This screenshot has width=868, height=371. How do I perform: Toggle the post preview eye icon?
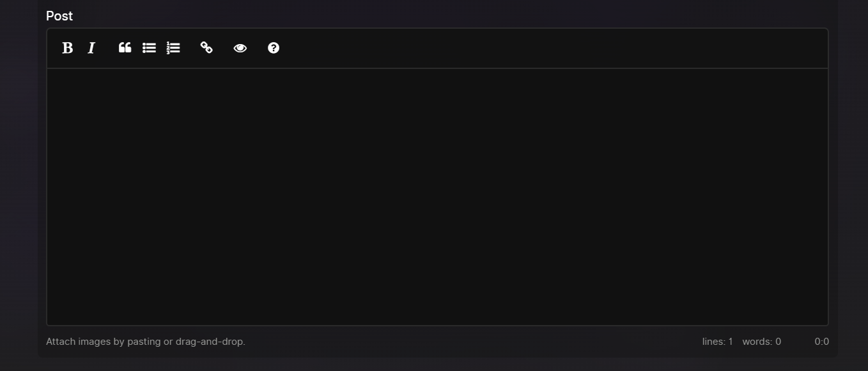pyautogui.click(x=240, y=48)
